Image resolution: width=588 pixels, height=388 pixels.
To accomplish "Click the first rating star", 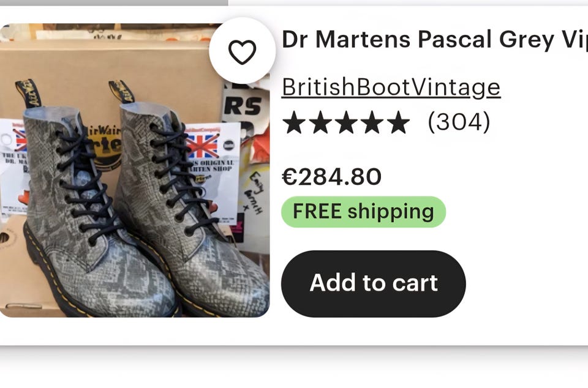I will tap(294, 122).
